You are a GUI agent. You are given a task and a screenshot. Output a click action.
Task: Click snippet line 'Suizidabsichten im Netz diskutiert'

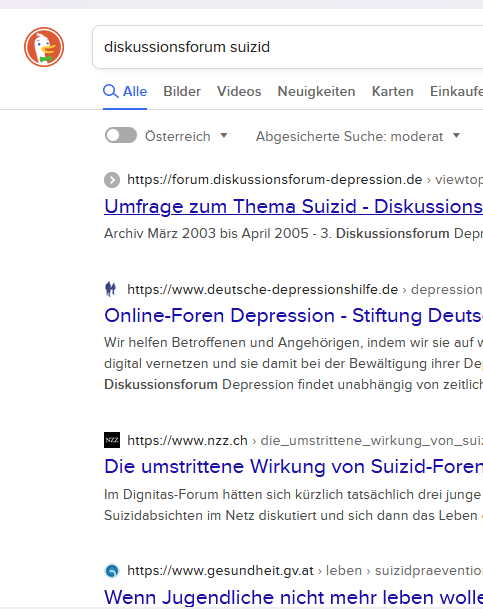[294, 515]
